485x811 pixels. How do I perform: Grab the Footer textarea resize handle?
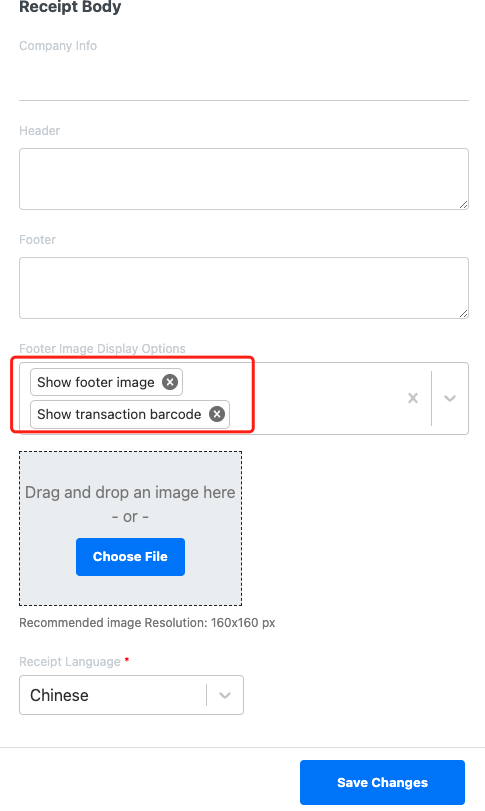pos(464,313)
